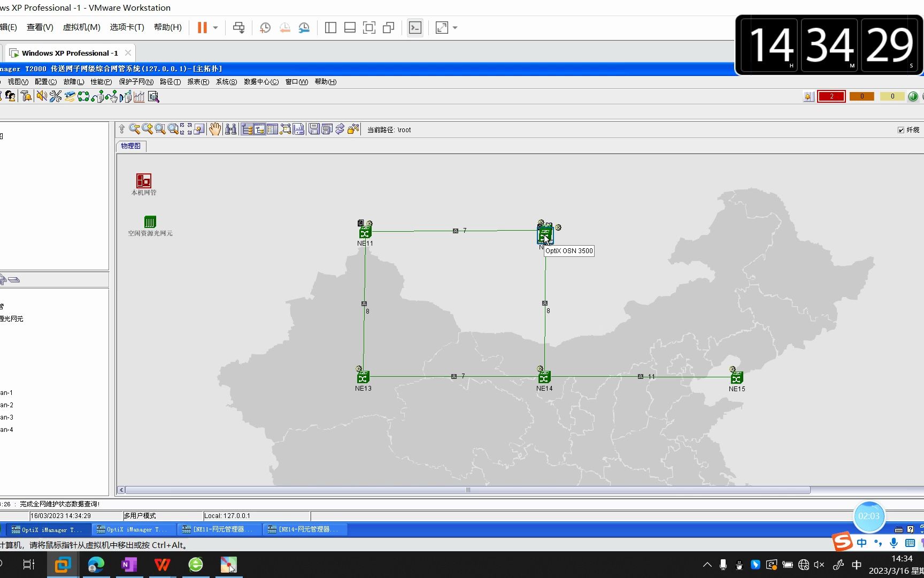Click the VMware full screen icon
Screen dimensions: 924x578
tap(369, 27)
